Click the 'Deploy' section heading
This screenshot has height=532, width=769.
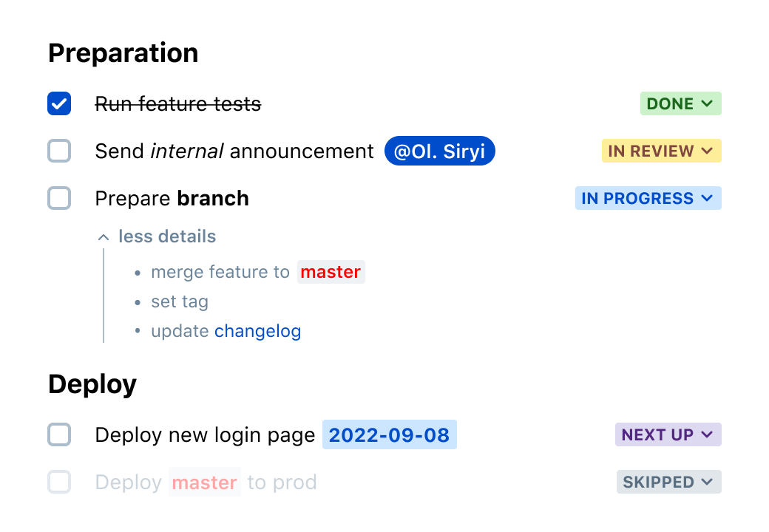pos(92,383)
